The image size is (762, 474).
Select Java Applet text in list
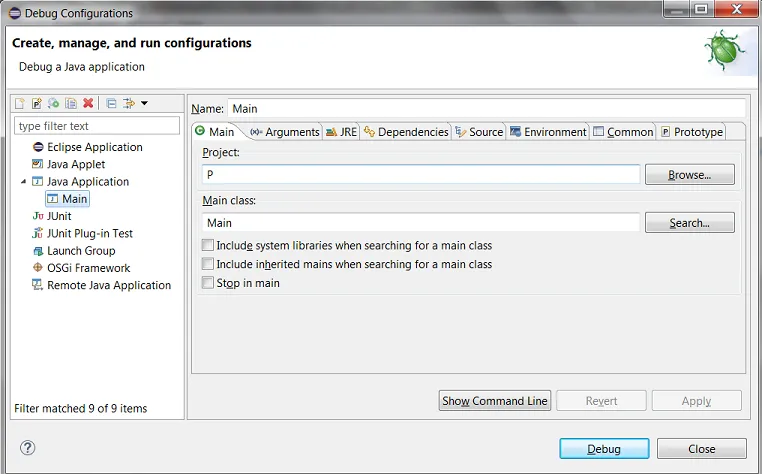pos(76,164)
